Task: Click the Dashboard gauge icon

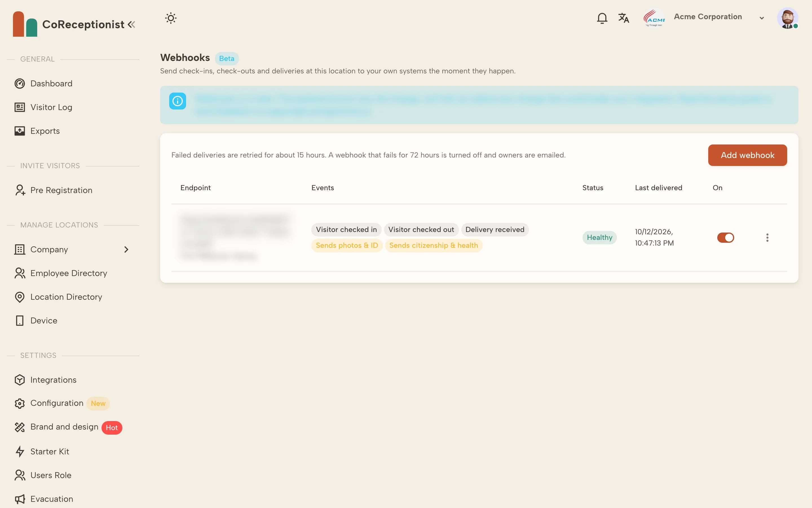Action: 20,83
